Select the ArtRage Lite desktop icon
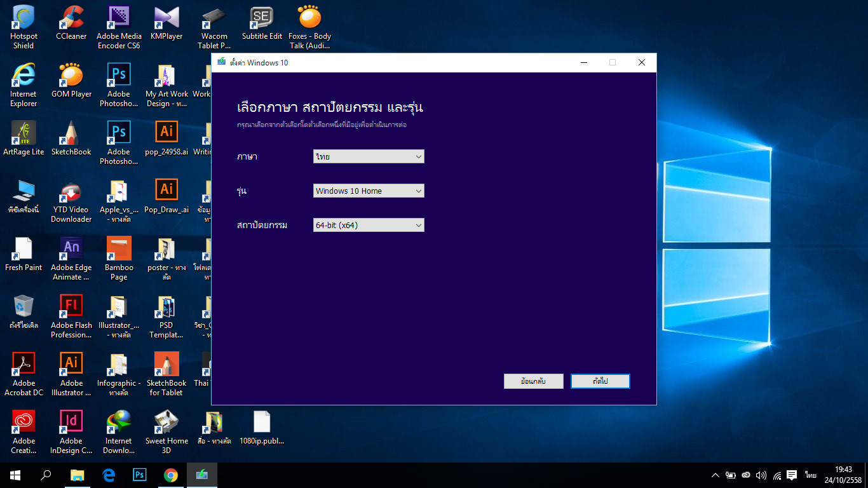This screenshot has width=868, height=488. pyautogui.click(x=24, y=139)
